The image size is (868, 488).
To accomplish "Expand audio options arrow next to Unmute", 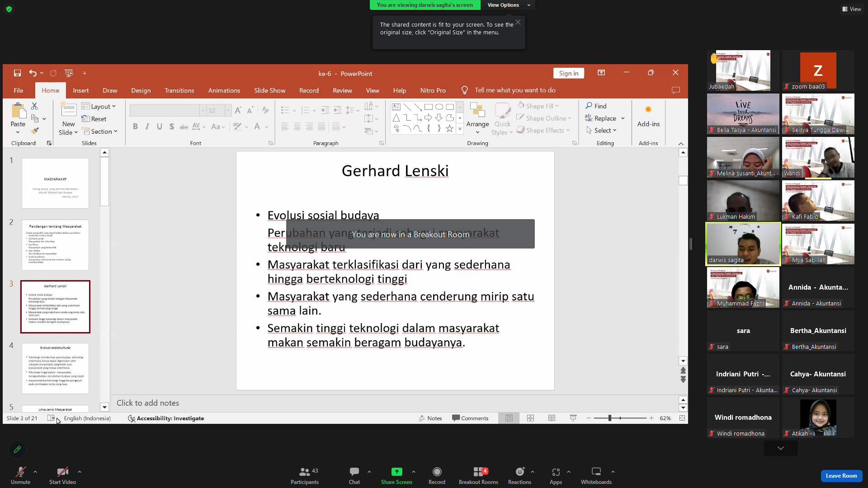I will 35,472.
